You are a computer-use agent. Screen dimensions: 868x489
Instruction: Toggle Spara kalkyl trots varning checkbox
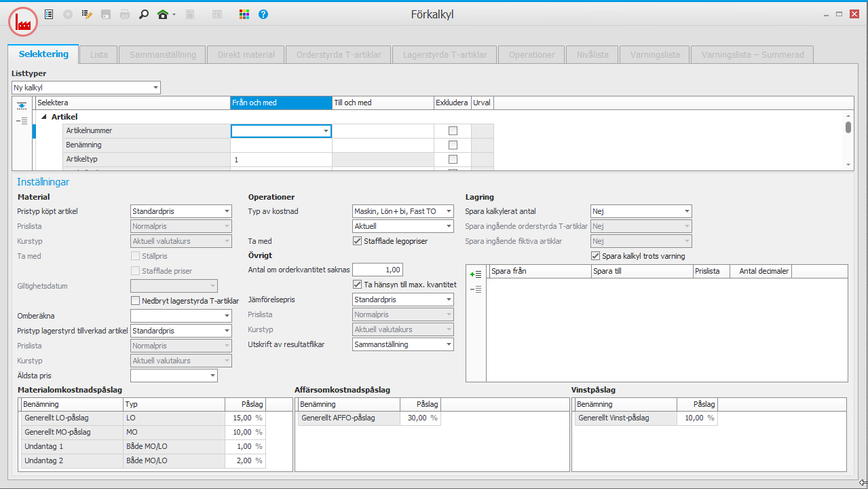(x=595, y=256)
